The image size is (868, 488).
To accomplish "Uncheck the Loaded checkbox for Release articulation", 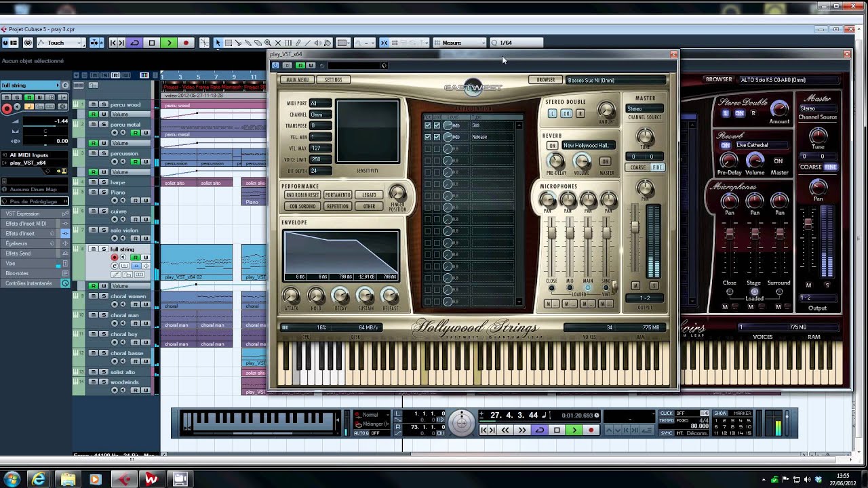I will [x=437, y=137].
